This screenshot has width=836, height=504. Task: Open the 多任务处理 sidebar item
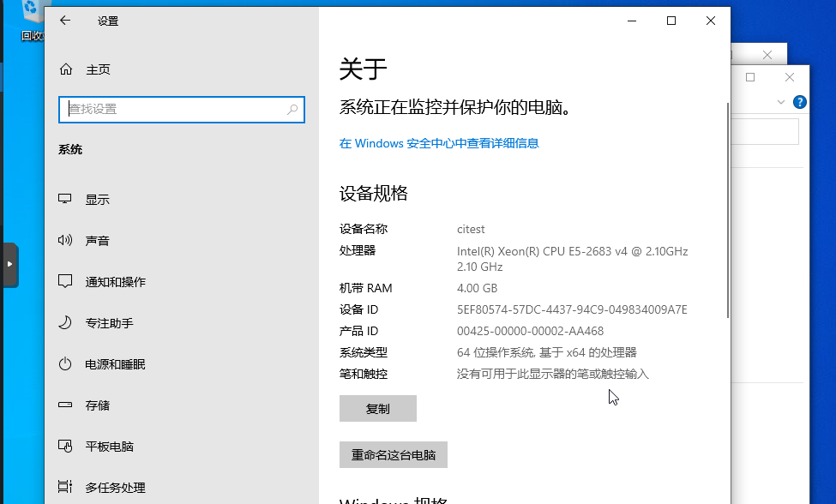115,488
